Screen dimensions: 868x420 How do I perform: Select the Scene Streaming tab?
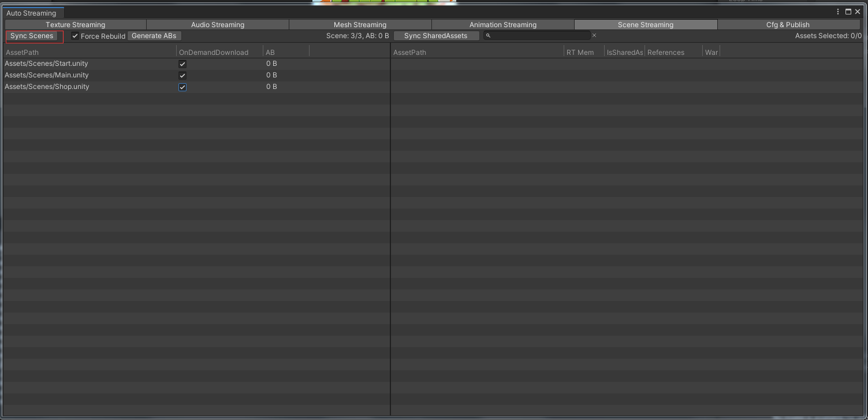(x=646, y=24)
